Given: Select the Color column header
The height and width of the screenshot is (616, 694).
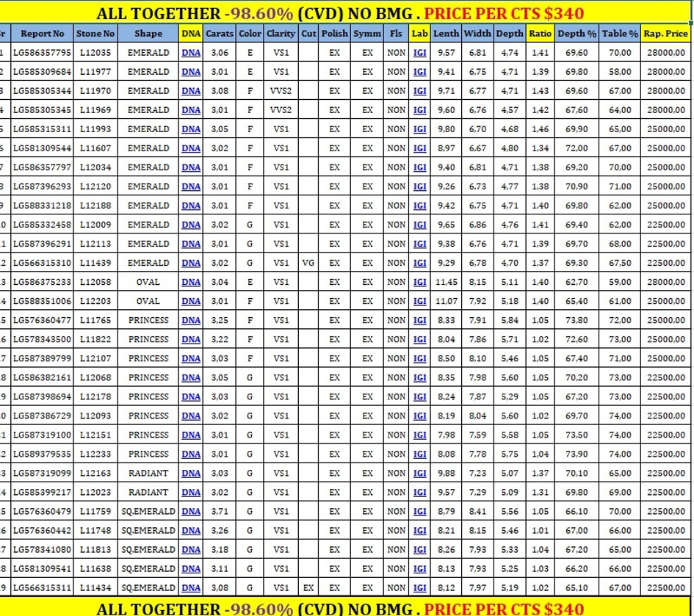Looking at the screenshot, I should [250, 34].
